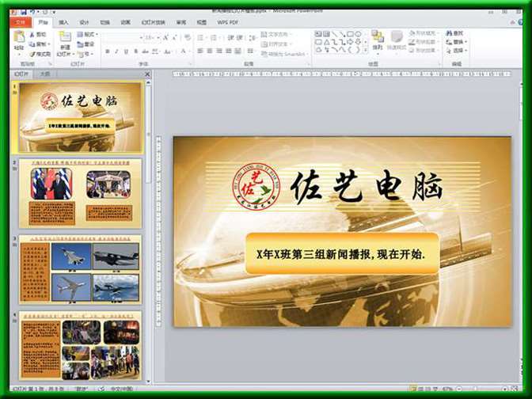Toggle Justify alignment in paragraph group
This screenshot has height=399, width=532.
click(229, 51)
